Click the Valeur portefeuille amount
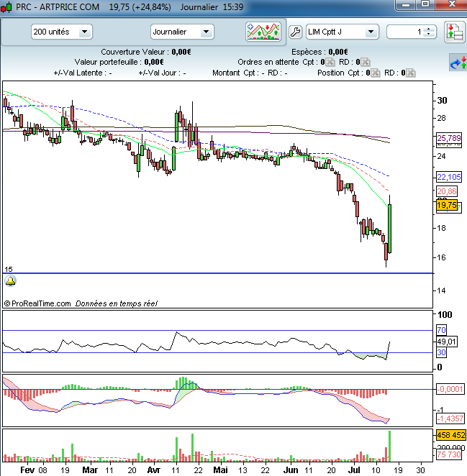The height and width of the screenshot is (476, 467). [x=154, y=63]
